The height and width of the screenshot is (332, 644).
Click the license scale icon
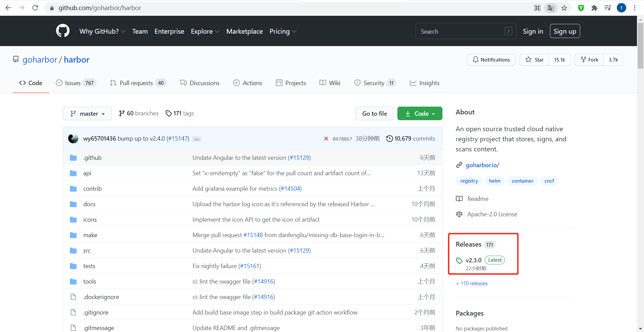point(459,214)
